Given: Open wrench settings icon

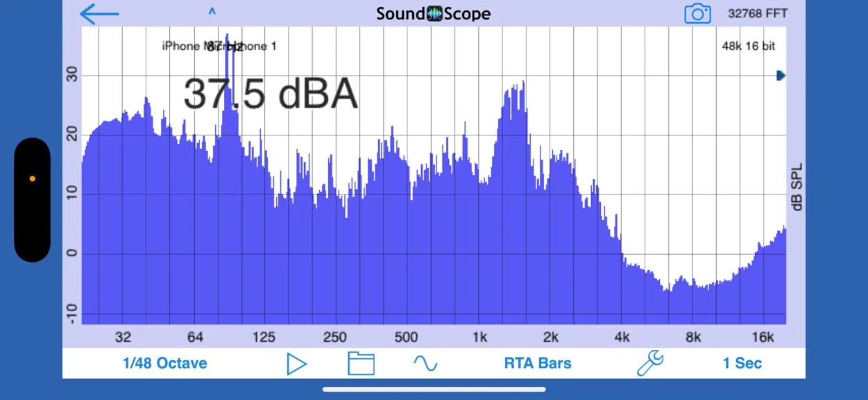Looking at the screenshot, I should 650,363.
